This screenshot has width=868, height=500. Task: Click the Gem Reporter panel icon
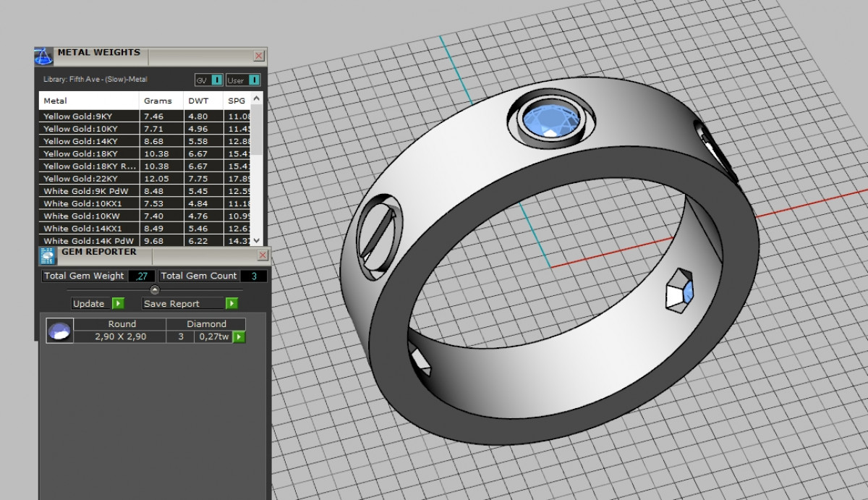[48, 255]
